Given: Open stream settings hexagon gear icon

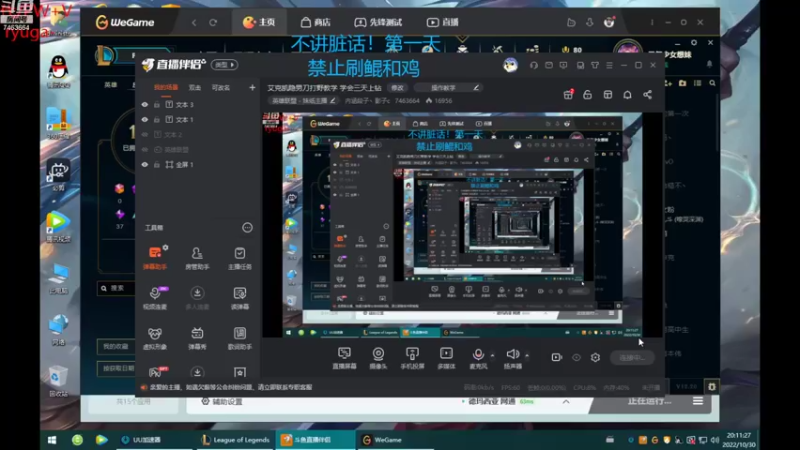Looking at the screenshot, I should [x=595, y=357].
